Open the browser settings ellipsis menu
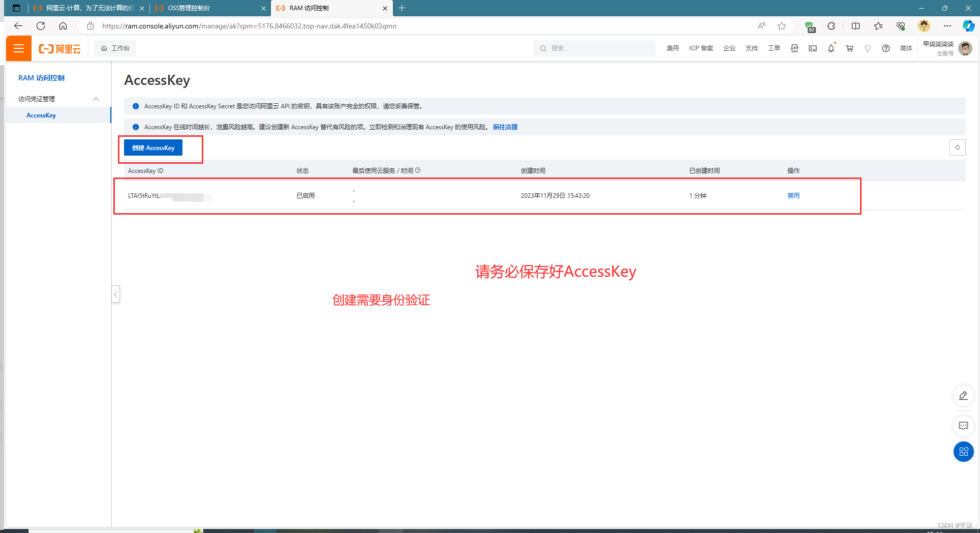 947,26
